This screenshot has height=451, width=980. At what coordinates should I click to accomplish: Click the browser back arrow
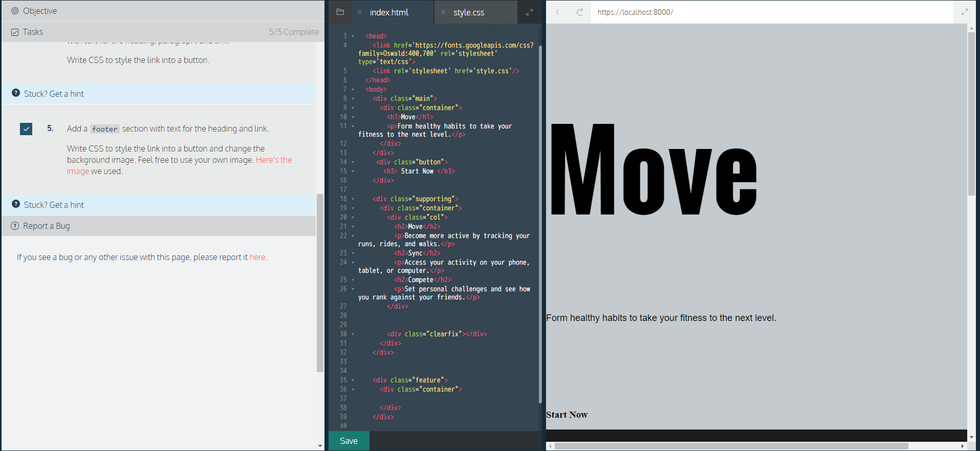pos(557,12)
